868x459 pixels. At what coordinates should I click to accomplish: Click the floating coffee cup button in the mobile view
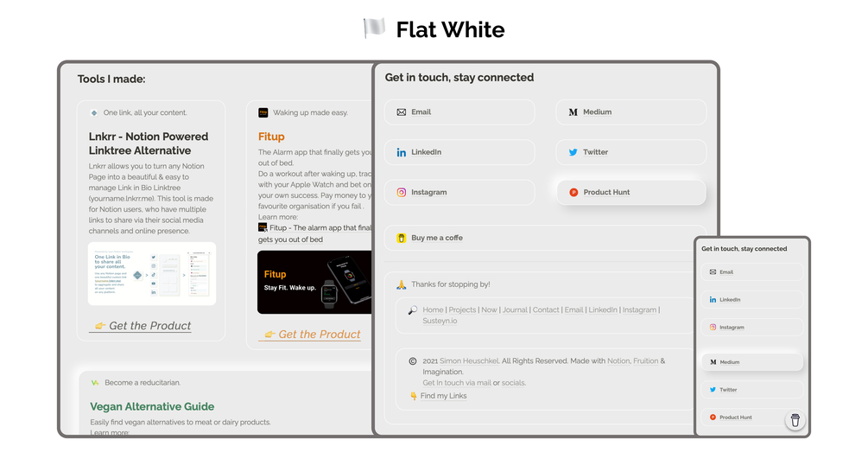click(x=795, y=420)
